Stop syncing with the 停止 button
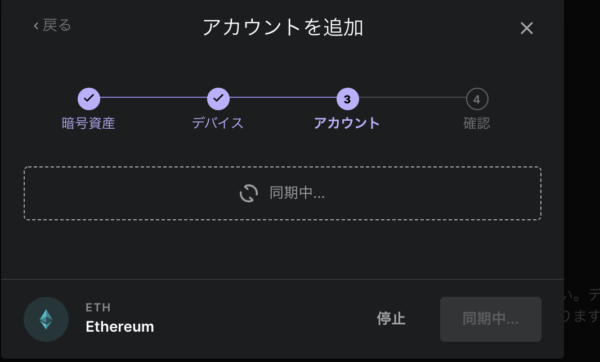The image size is (600, 362). (x=391, y=318)
